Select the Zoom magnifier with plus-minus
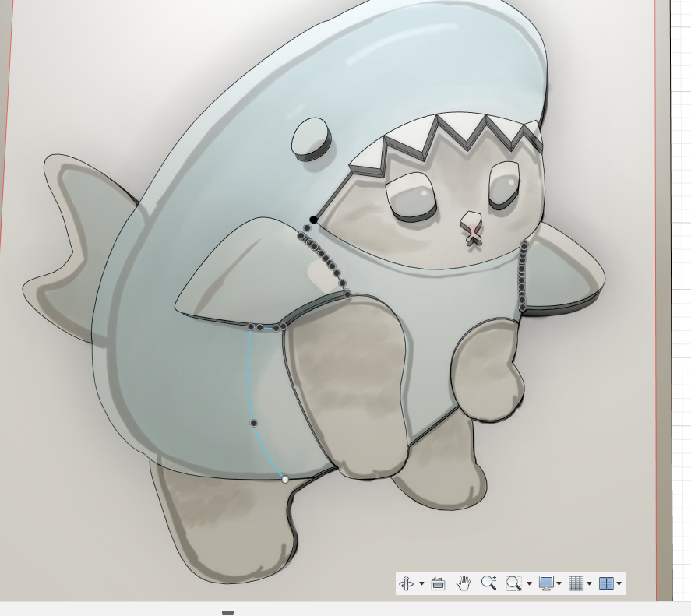Screen dimensions: 691x616 pos(488,583)
